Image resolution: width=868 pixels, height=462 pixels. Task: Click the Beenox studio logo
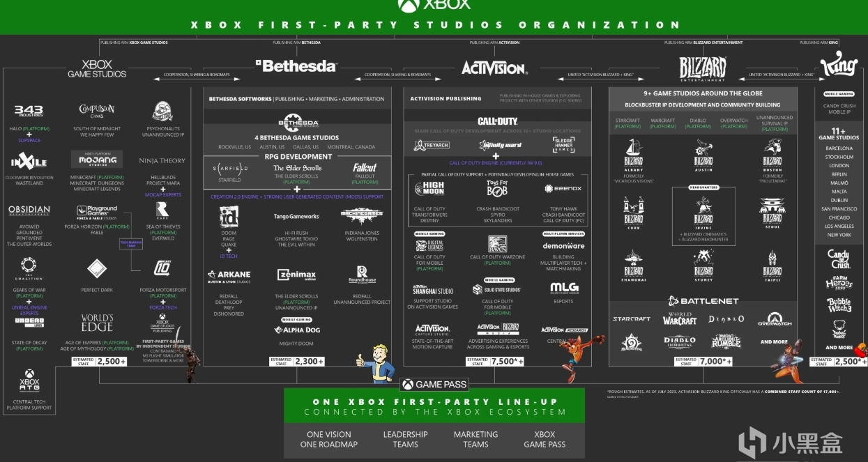[x=563, y=188]
